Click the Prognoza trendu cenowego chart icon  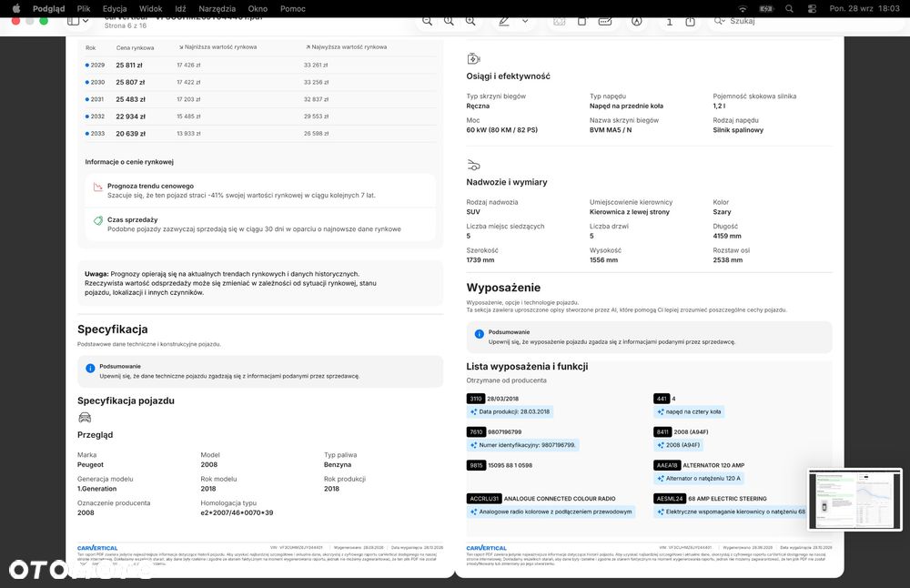[98, 187]
